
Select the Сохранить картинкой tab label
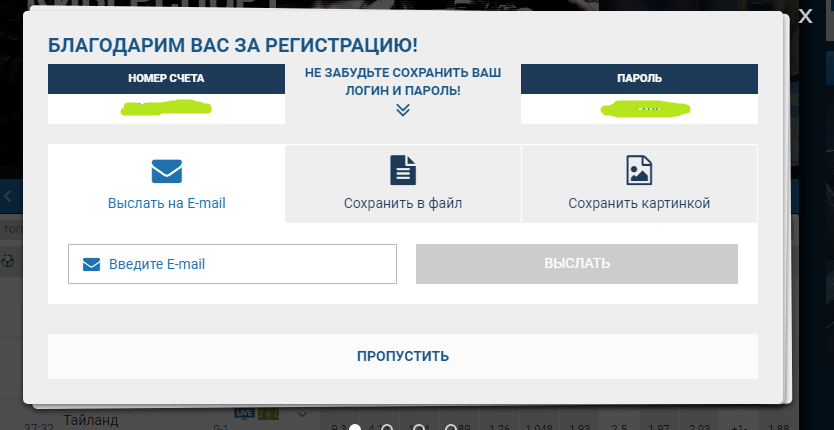coord(639,203)
